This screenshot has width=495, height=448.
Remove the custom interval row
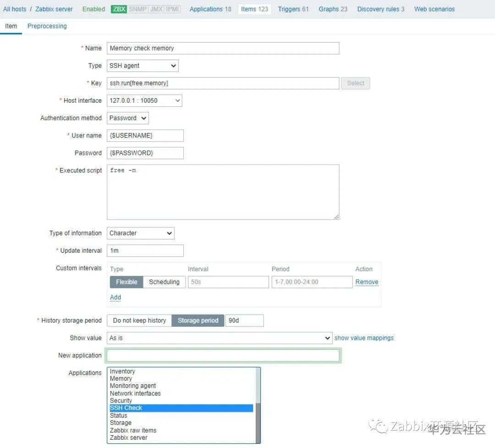click(x=367, y=282)
